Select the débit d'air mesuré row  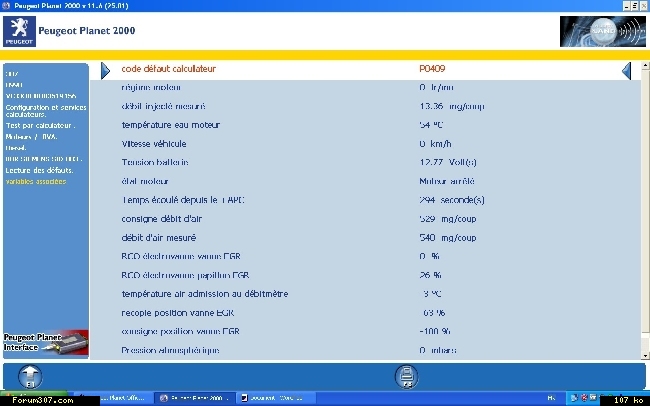[x=365, y=238]
